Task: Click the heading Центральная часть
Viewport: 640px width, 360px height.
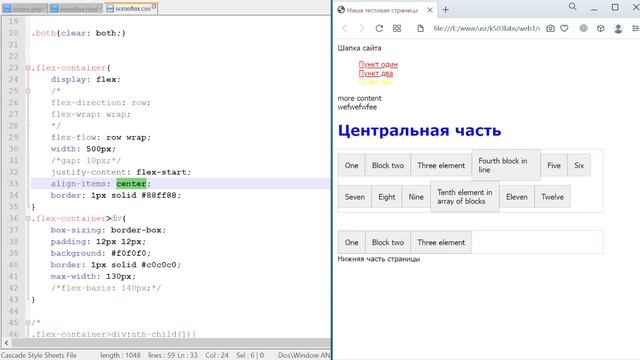Action: (x=419, y=131)
